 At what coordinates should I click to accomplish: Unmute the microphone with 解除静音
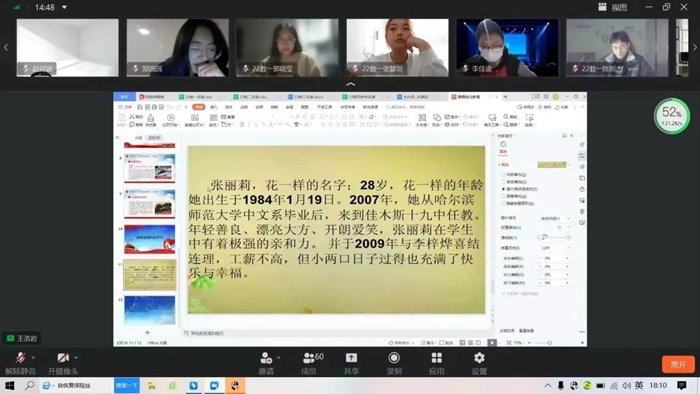(x=20, y=363)
